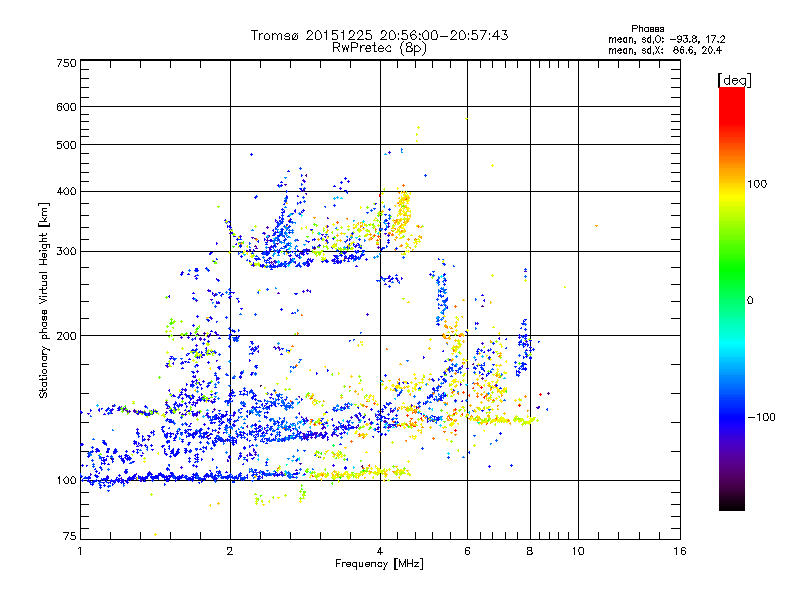Click the 6 x-axis tick label
The image size is (800, 600).
click(x=467, y=551)
